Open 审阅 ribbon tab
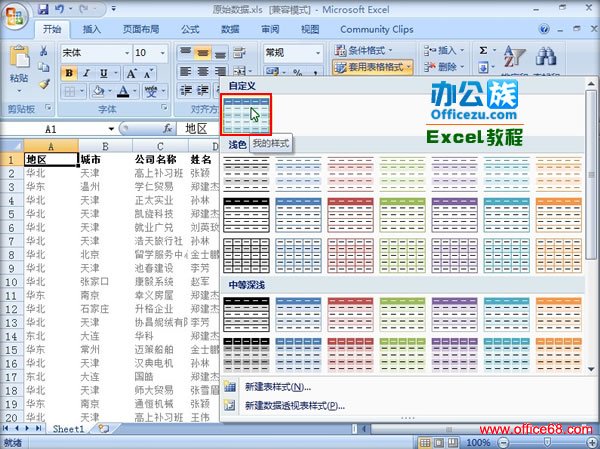Screen dimensions: 600x449 [270, 29]
